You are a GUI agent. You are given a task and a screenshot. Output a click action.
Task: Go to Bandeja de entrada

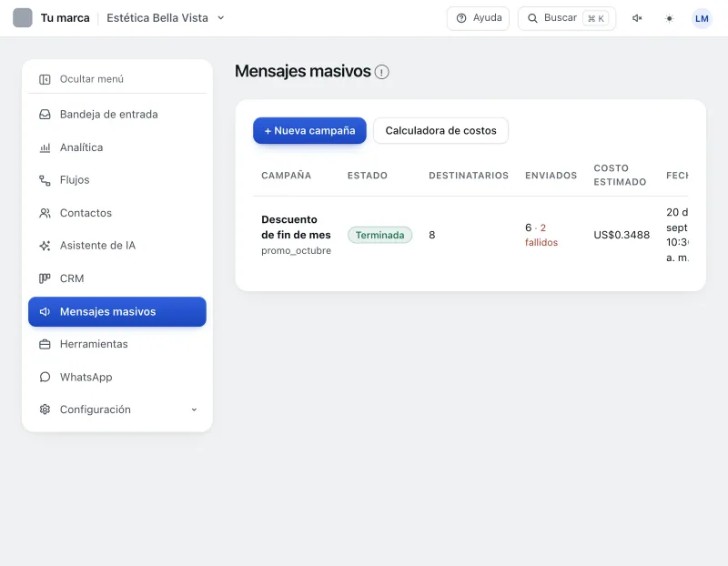tap(117, 115)
